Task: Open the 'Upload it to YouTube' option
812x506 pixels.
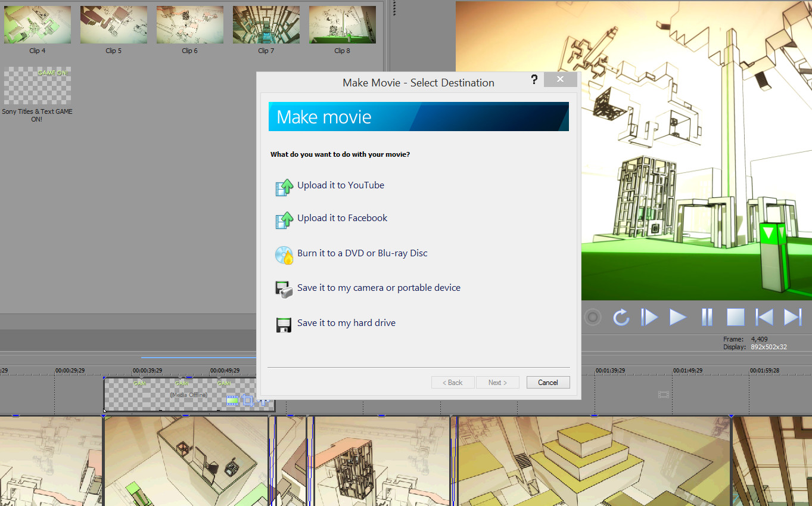Action: pyautogui.click(x=341, y=185)
